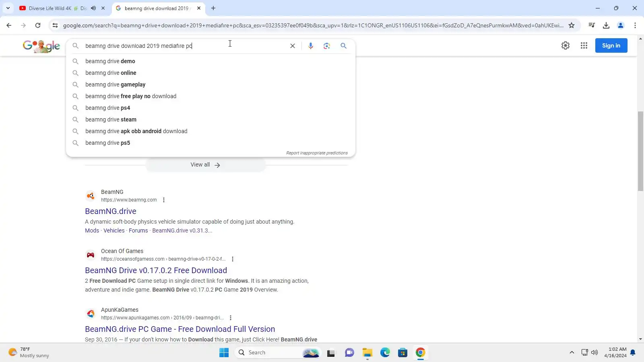
Task: Reload the current page
Action: coord(38,25)
